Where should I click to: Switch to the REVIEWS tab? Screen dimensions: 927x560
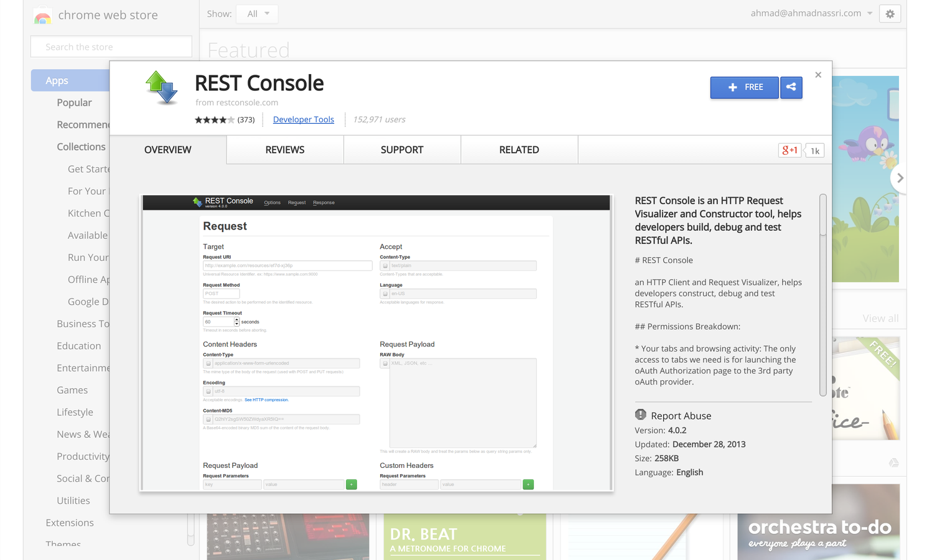click(x=285, y=150)
